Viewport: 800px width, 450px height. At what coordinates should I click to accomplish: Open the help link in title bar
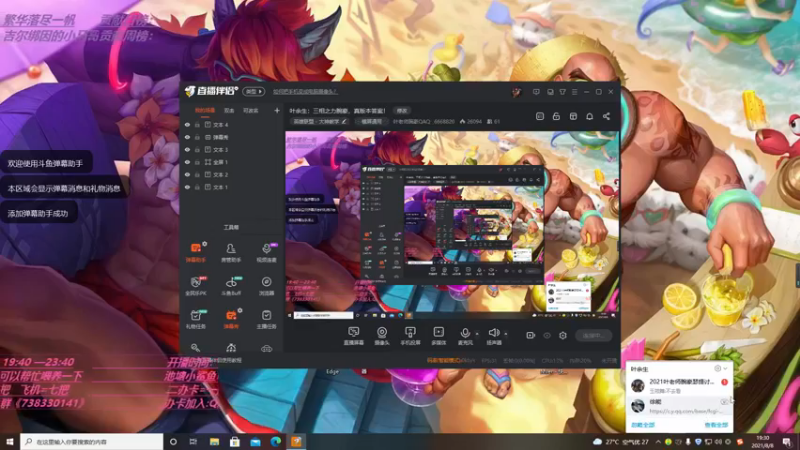point(305,92)
